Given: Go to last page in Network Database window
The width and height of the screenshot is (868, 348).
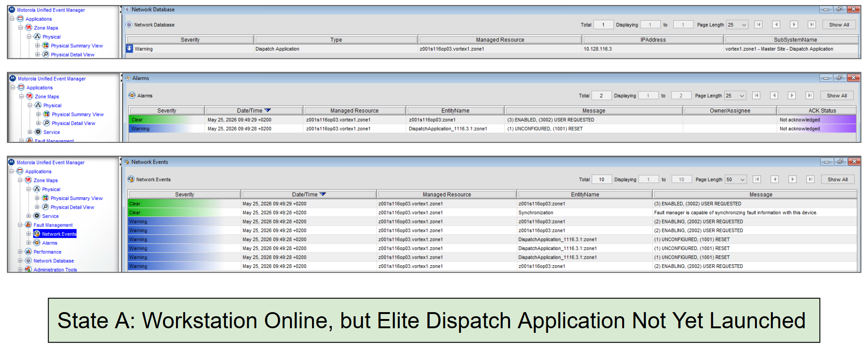Looking at the screenshot, I should tap(812, 25).
